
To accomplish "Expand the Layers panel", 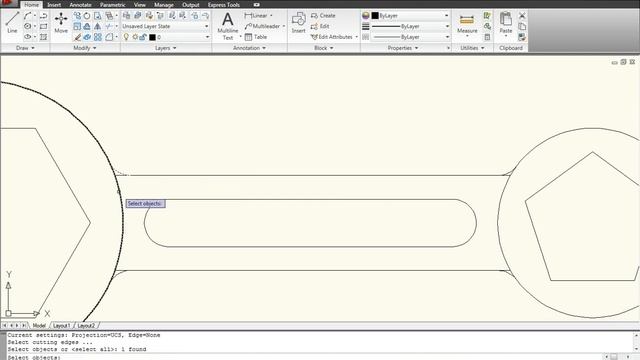I will pos(166,48).
